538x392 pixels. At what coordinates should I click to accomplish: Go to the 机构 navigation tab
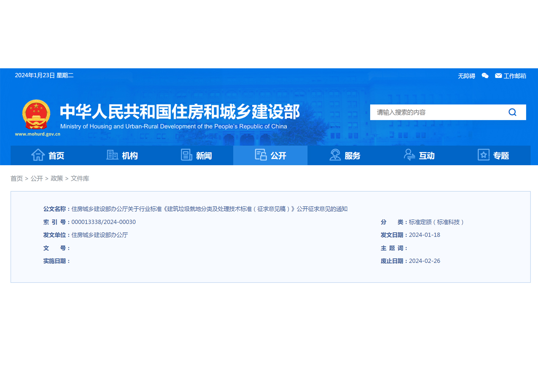(x=122, y=156)
